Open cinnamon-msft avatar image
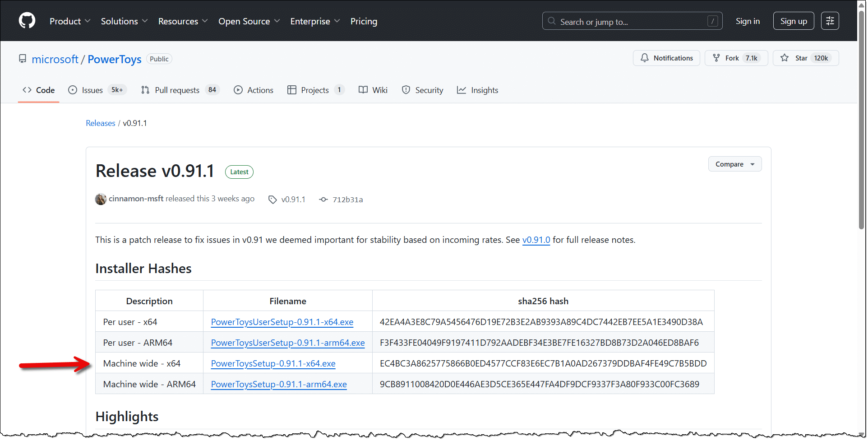Screen dimensions: 868x441 [x=101, y=199]
